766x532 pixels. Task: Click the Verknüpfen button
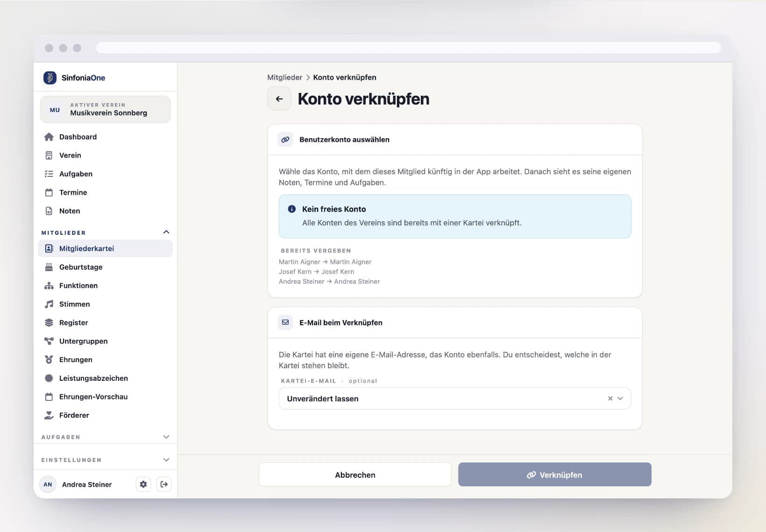tap(555, 475)
